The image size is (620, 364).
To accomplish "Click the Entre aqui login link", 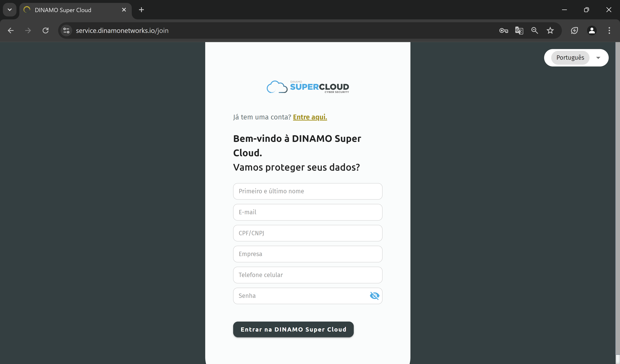I will pos(310,117).
